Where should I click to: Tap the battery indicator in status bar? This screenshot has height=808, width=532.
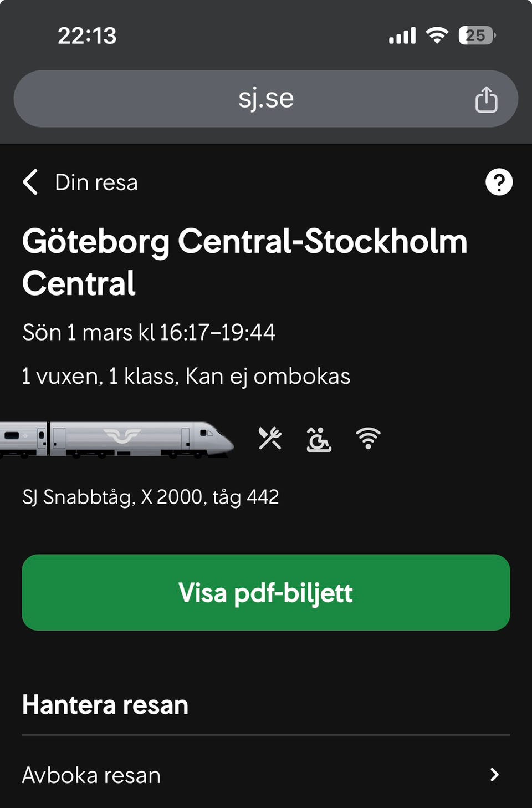click(477, 36)
